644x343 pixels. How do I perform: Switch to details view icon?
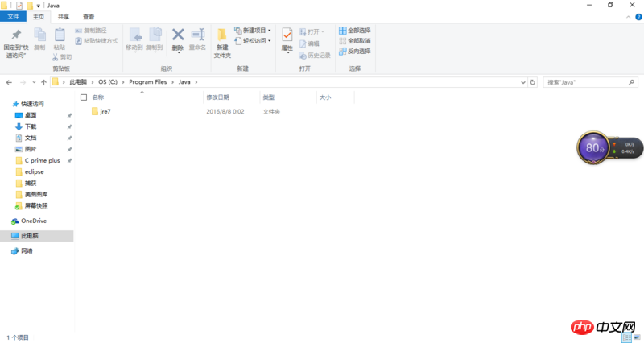627,337
